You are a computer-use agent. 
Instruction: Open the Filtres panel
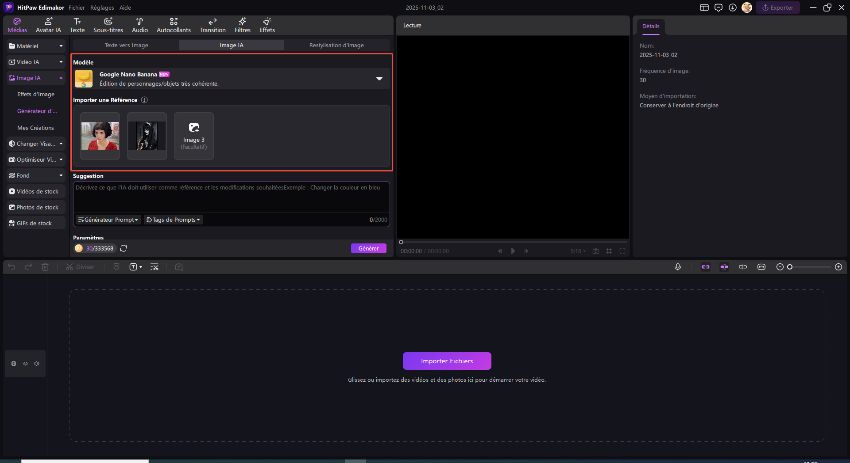(242, 24)
